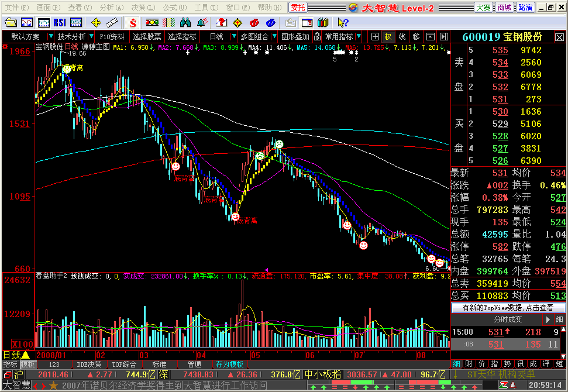The image size is (568, 392).
Task: Click the 存为模板 save template link
Action: click(229, 365)
